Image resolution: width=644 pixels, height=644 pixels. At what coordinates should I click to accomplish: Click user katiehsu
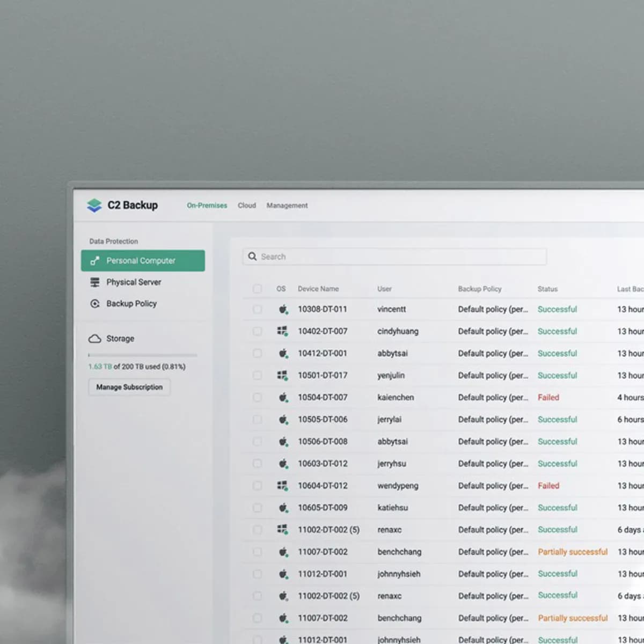[392, 508]
